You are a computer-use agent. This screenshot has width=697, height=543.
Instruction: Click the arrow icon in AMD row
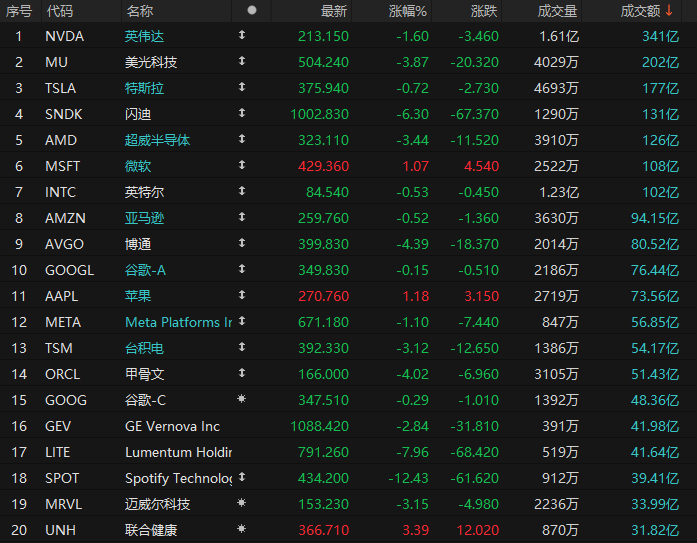pos(242,139)
